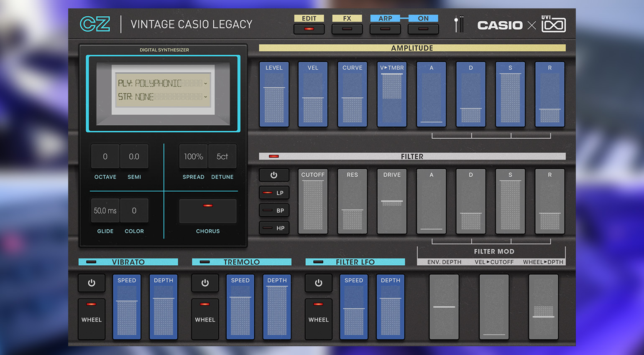Enable the Filter LFO power button
Viewport: 644px width, 355px height.
pyautogui.click(x=318, y=283)
